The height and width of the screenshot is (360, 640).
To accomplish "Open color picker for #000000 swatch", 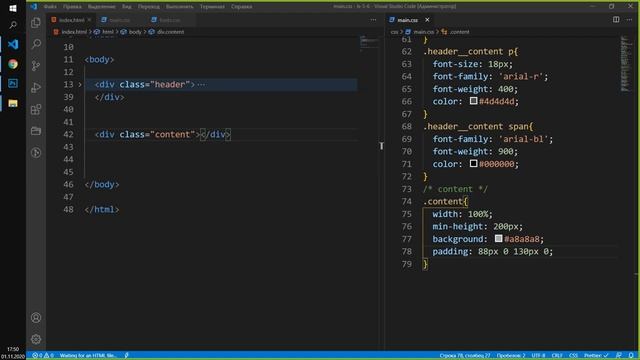I will 473,163.
